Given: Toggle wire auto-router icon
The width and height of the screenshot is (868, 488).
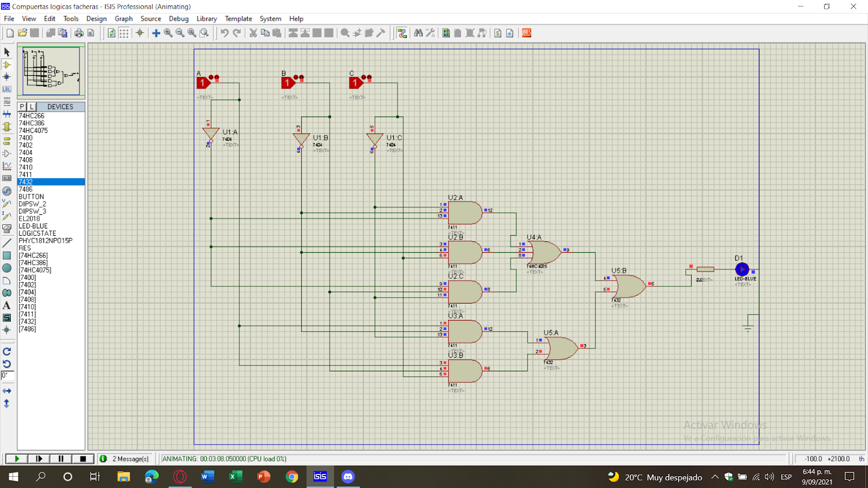Looking at the screenshot, I should coord(402,33).
